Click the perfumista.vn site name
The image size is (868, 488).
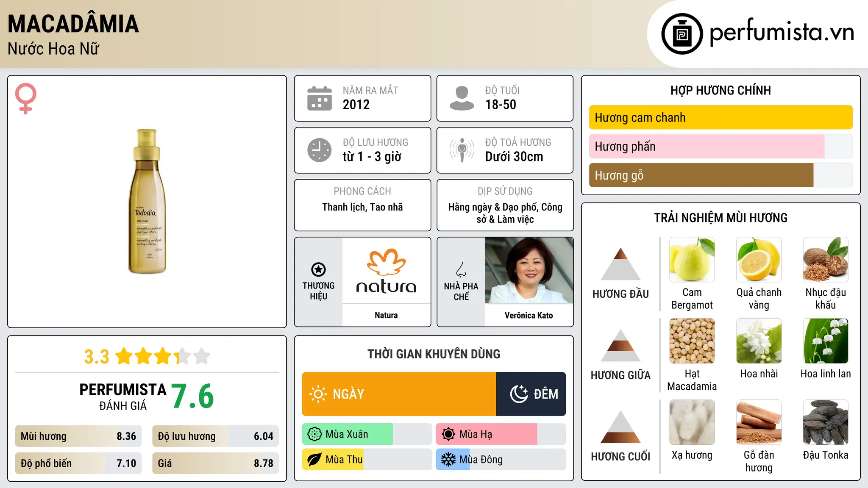pos(782,32)
